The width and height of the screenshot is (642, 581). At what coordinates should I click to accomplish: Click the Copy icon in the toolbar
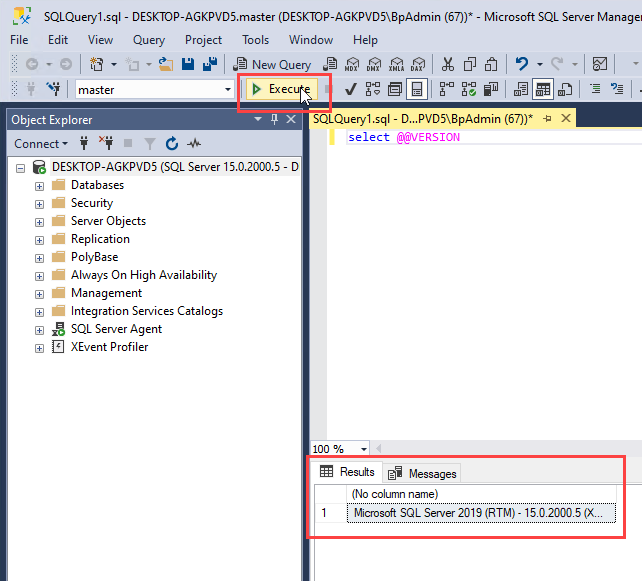(470, 64)
